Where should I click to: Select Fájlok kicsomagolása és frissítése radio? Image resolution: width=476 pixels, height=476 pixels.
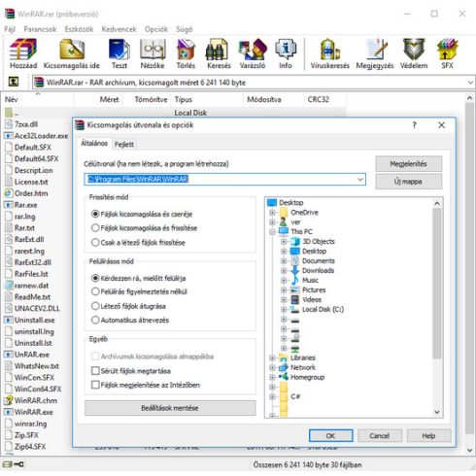point(95,228)
